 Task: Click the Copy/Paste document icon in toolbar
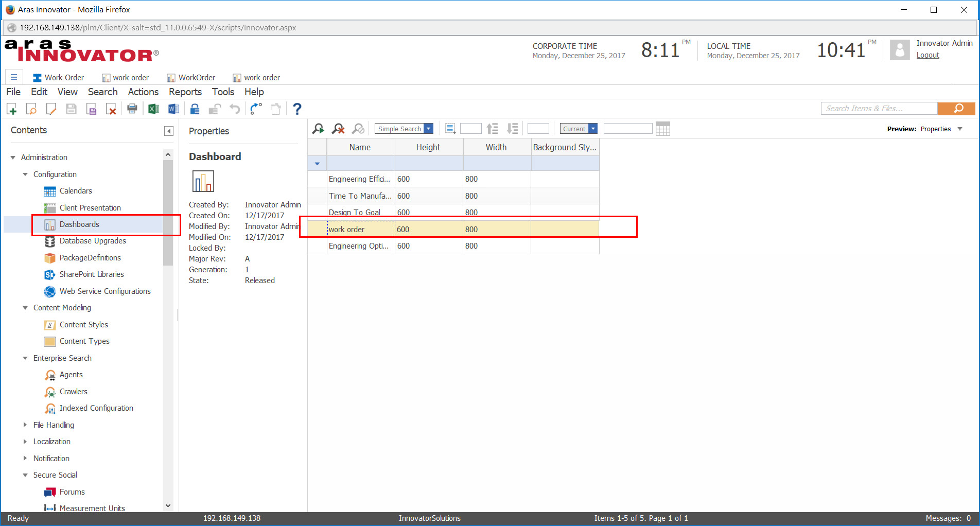276,109
